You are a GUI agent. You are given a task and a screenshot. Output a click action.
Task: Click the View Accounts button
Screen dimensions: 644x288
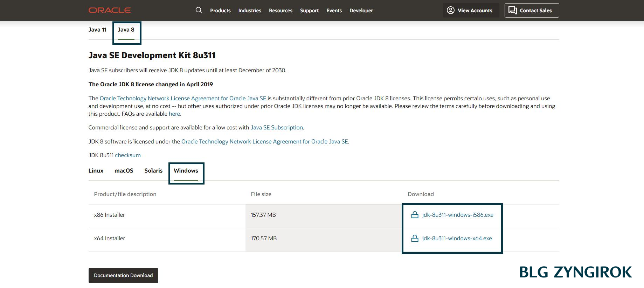coord(471,10)
